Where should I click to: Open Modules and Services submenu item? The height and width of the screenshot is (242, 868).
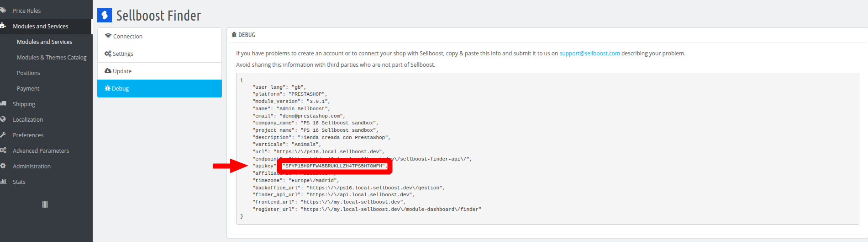[x=44, y=42]
